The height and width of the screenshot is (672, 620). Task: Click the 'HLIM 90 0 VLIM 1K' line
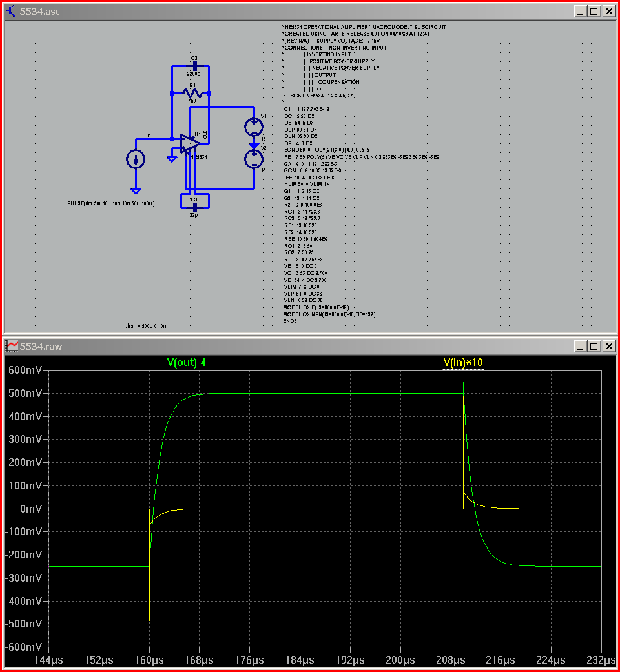point(307,184)
